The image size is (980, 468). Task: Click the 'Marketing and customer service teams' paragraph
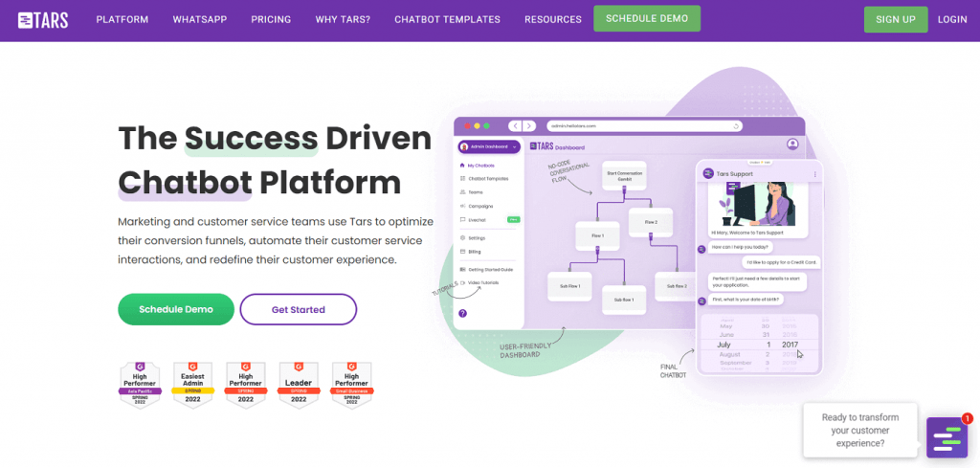tap(275, 240)
